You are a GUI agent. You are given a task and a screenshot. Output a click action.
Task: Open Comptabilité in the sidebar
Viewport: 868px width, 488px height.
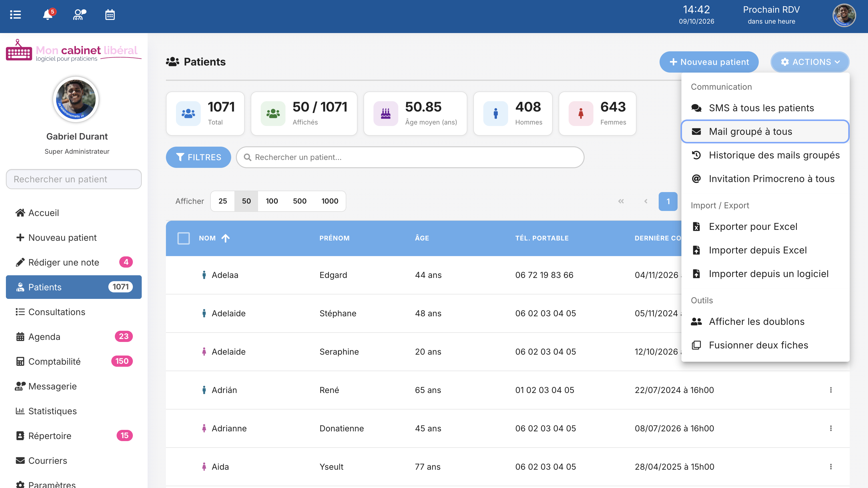[74, 361]
